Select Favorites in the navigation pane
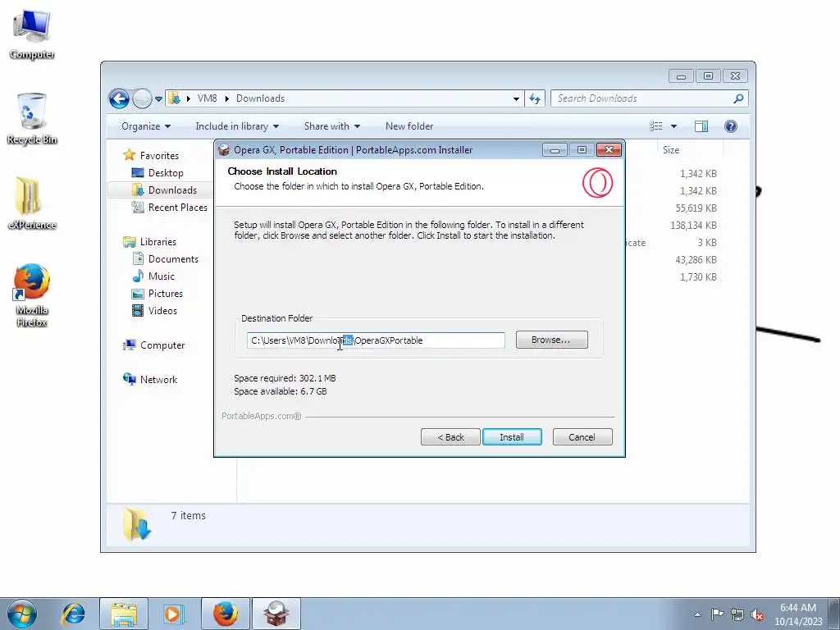This screenshot has height=630, width=840. tap(159, 155)
